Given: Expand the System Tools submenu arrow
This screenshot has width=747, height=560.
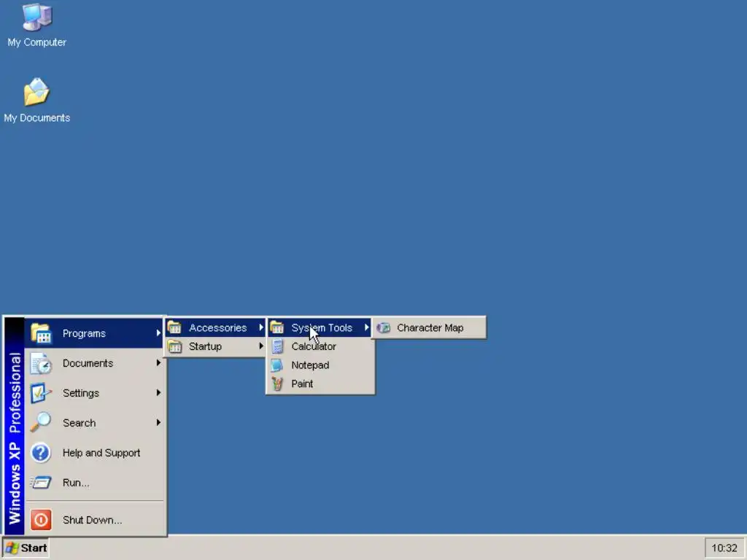Looking at the screenshot, I should tap(367, 327).
